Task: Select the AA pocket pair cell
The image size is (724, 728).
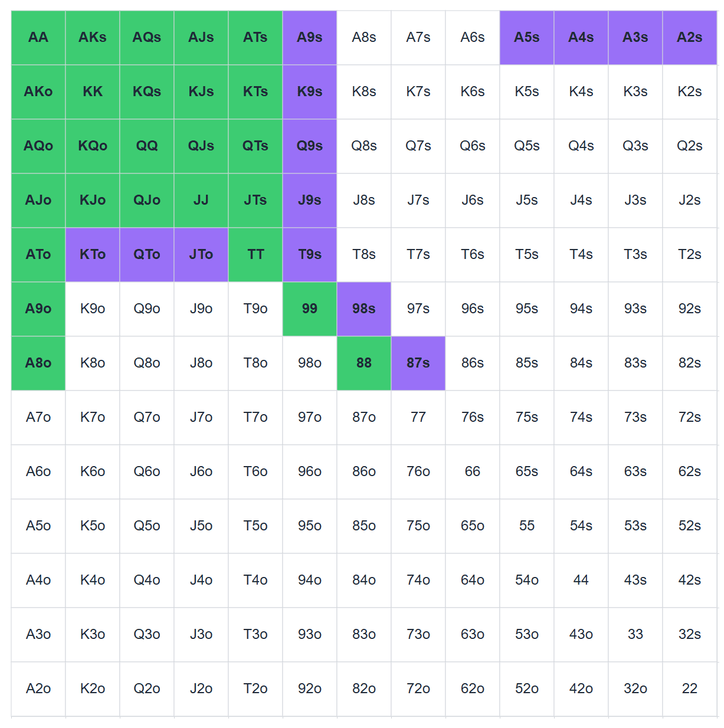Action: [38, 38]
